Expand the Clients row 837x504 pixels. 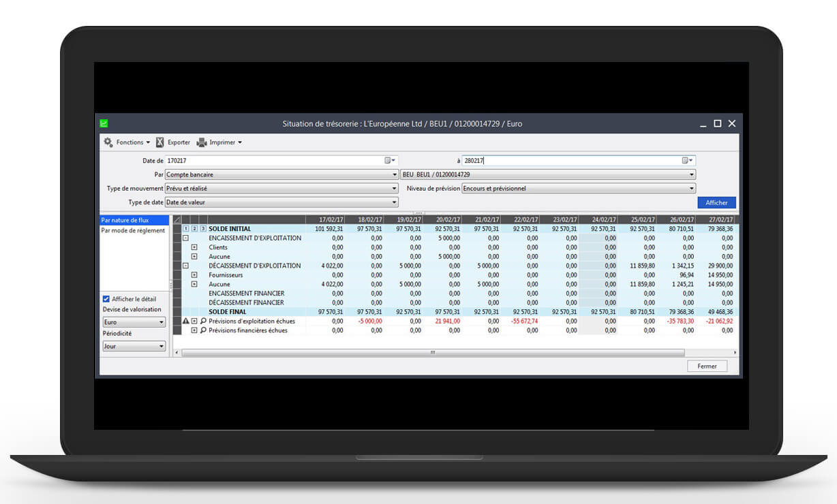[194, 247]
